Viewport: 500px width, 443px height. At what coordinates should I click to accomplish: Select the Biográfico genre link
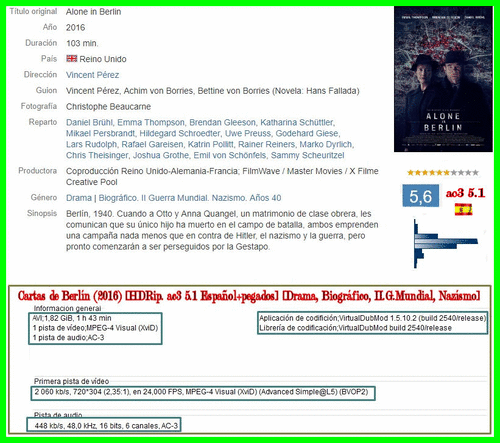click(x=118, y=198)
